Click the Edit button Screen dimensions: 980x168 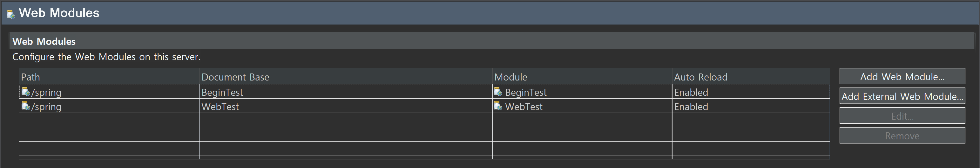pyautogui.click(x=902, y=116)
